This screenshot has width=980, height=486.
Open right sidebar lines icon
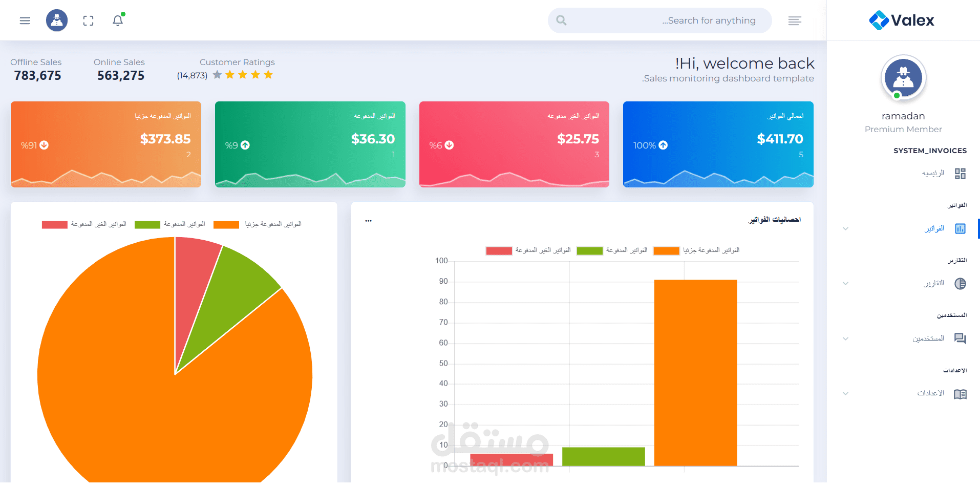(x=795, y=20)
